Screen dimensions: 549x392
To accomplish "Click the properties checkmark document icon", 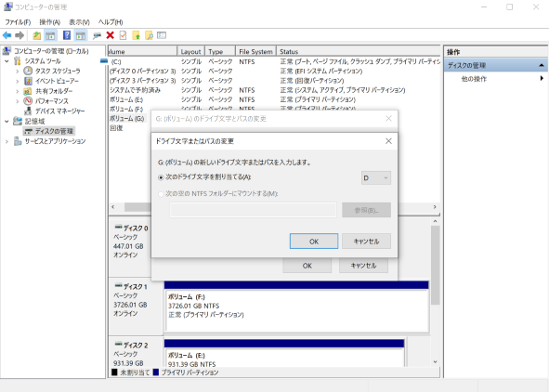I will tap(123, 35).
